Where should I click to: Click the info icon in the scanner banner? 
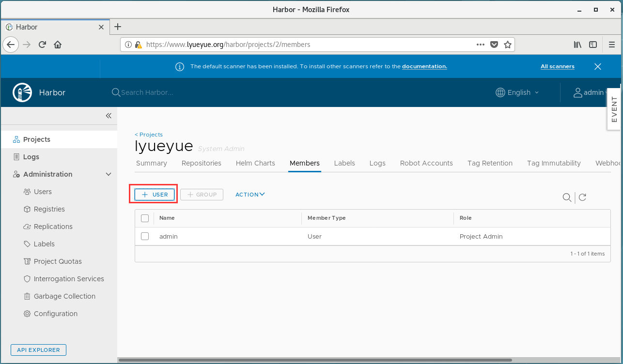180,67
